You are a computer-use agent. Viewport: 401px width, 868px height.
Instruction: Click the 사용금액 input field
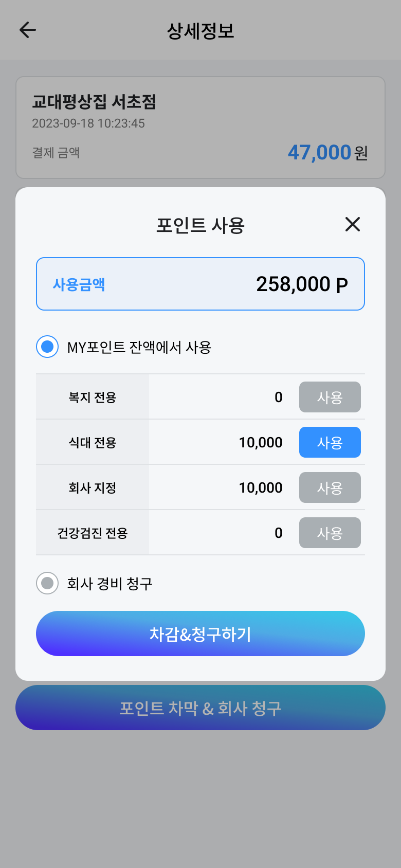click(x=200, y=284)
